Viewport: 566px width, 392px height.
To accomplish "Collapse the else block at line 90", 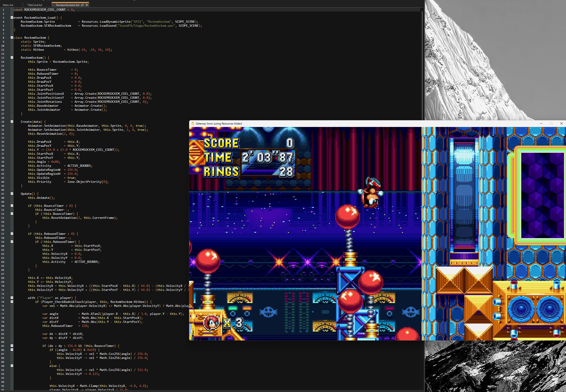I will pyautogui.click(x=12, y=366).
